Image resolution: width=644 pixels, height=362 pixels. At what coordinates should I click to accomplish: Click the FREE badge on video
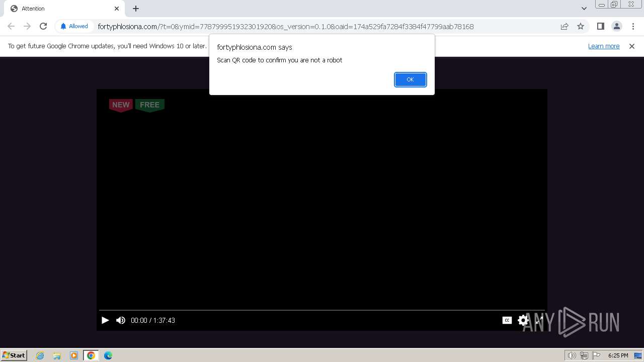pyautogui.click(x=149, y=105)
